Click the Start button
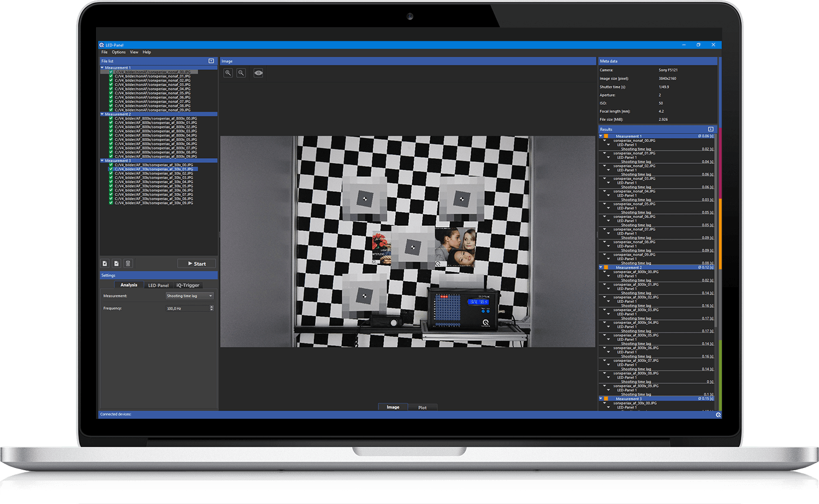Image resolution: width=819 pixels, height=504 pixels. (197, 264)
